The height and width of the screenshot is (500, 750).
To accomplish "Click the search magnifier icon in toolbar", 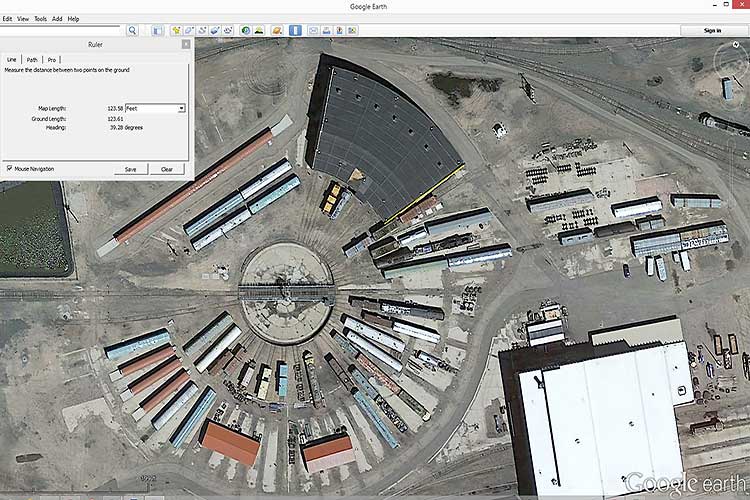I will [x=132, y=30].
